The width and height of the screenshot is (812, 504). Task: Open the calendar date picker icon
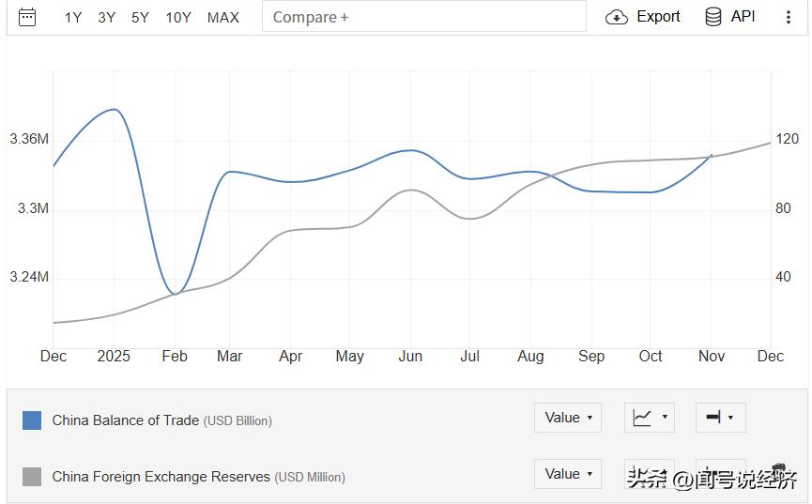[x=27, y=17]
